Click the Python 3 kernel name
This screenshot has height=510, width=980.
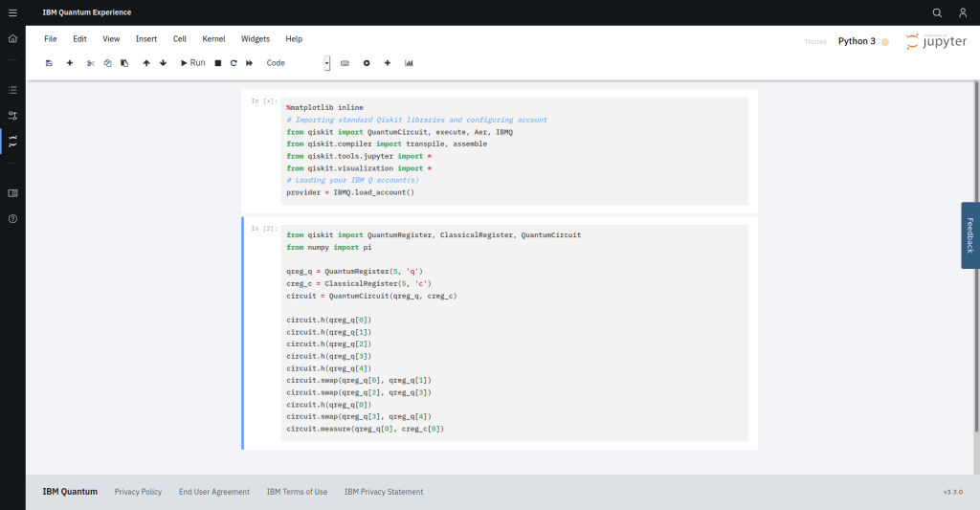tap(857, 41)
